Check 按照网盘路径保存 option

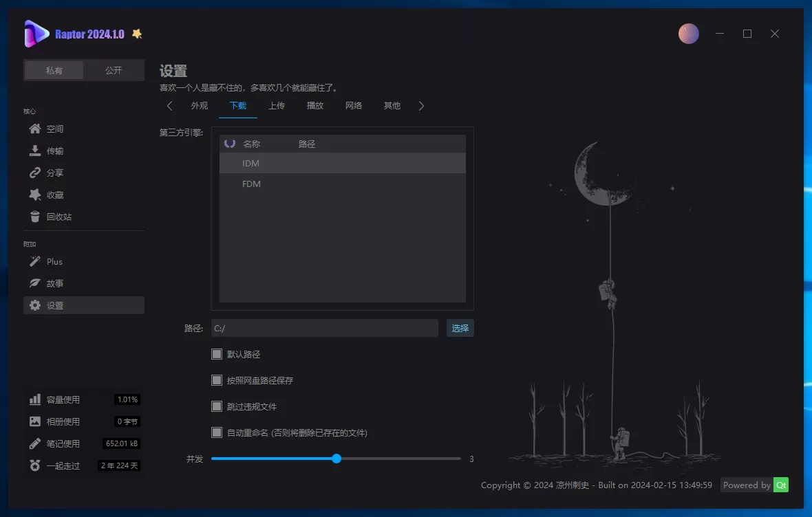pyautogui.click(x=216, y=380)
